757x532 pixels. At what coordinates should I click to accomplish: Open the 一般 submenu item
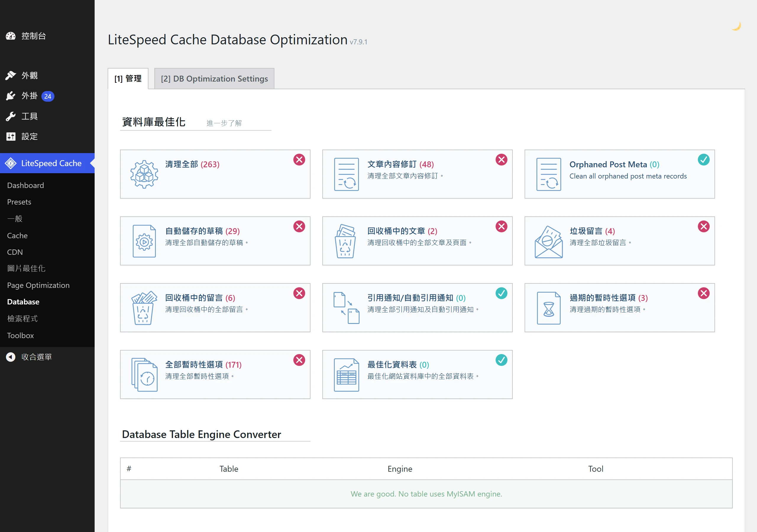pos(14,219)
